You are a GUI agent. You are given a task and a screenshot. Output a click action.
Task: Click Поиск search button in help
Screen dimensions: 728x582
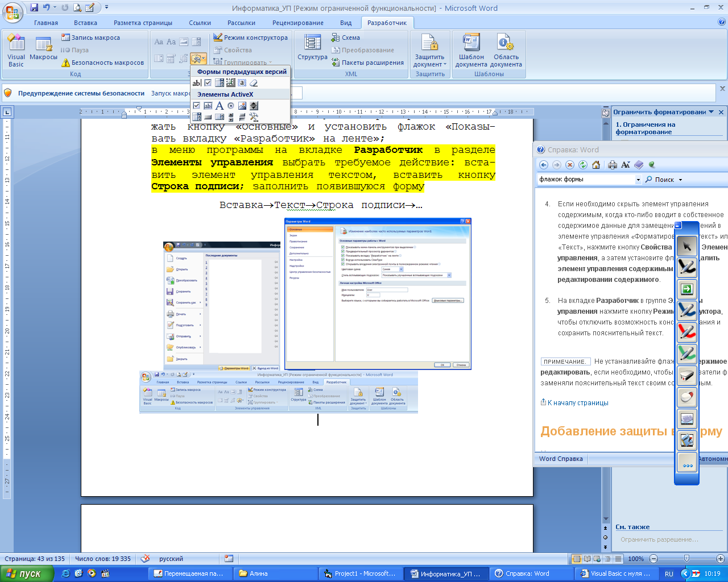click(x=660, y=180)
